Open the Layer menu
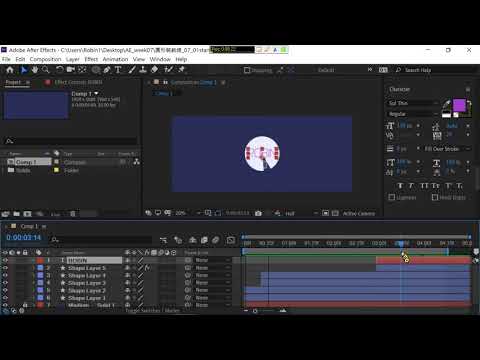Image resolution: width=480 pixels, height=360 pixels. pyautogui.click(x=72, y=59)
